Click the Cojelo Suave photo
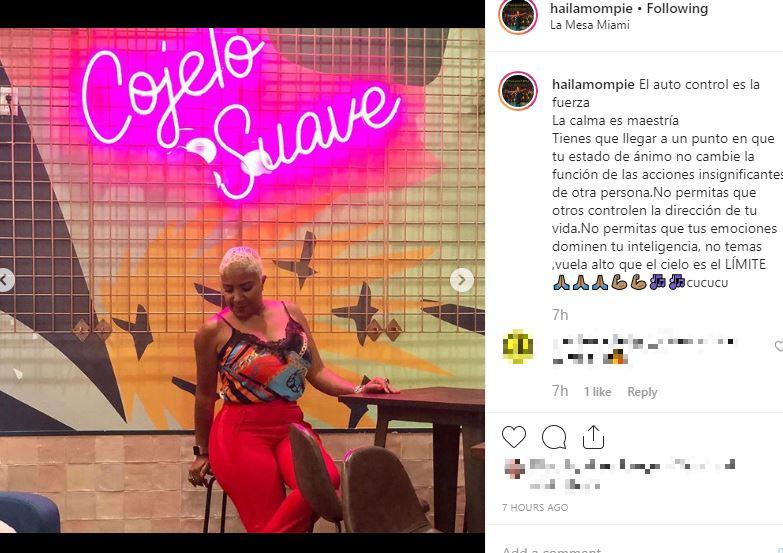The width and height of the screenshot is (783, 553). (242, 280)
